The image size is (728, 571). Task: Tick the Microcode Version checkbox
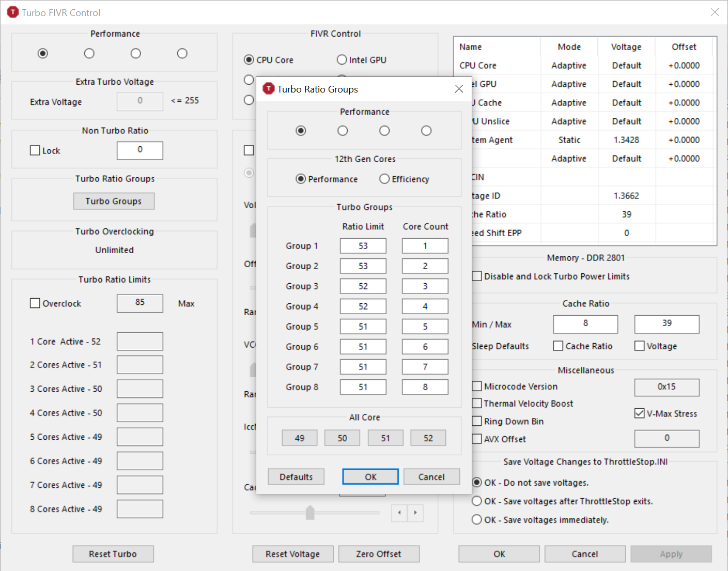477,387
